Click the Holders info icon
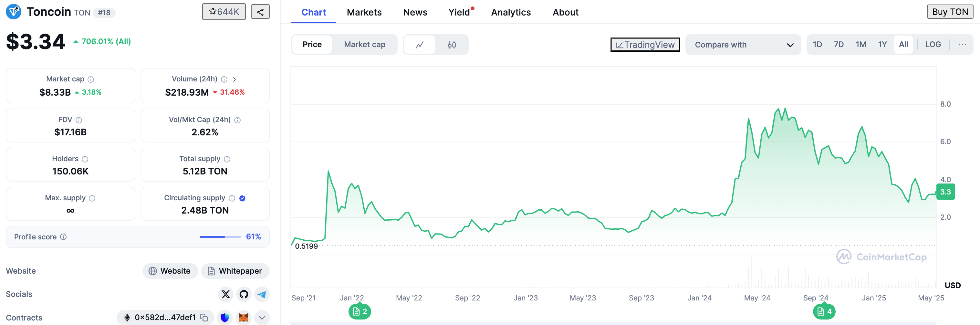The height and width of the screenshot is (325, 980). [85, 159]
